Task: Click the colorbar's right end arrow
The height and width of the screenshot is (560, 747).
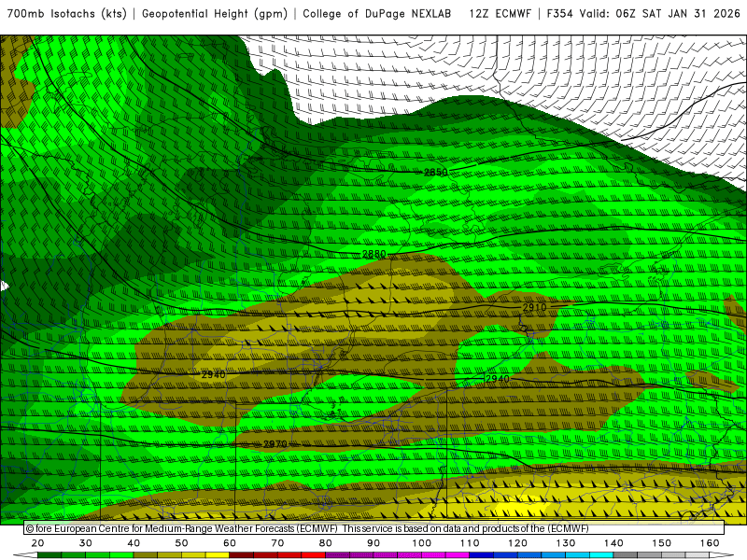Action: 721,555
